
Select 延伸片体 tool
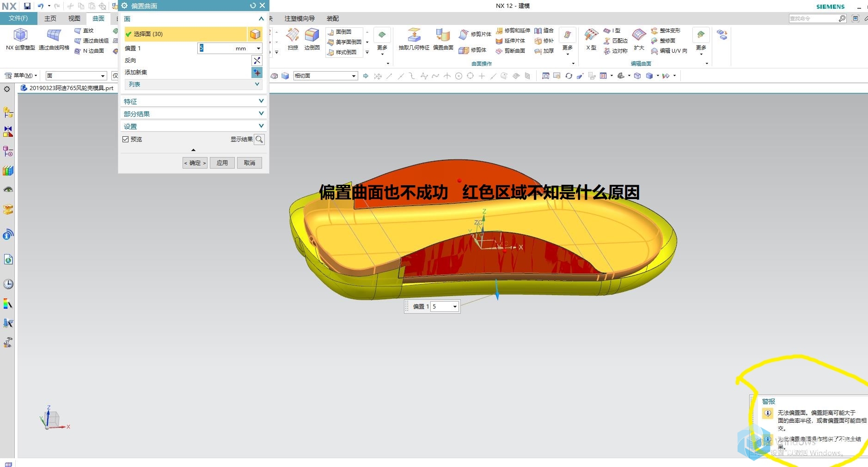pyautogui.click(x=510, y=41)
